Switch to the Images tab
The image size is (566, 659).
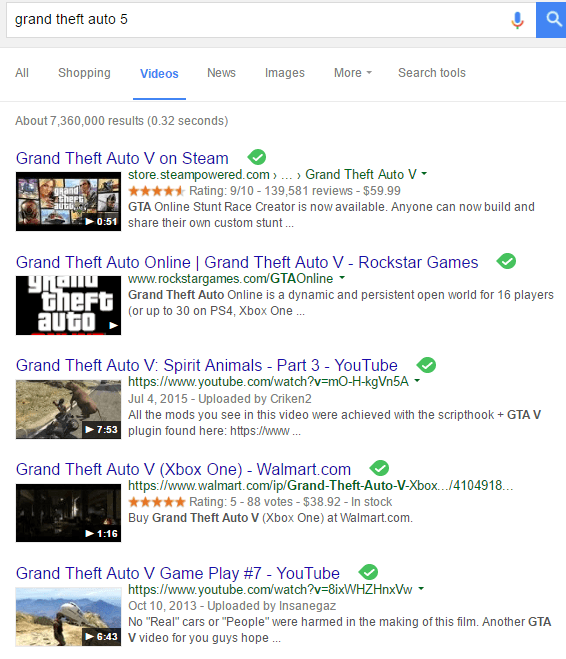284,73
